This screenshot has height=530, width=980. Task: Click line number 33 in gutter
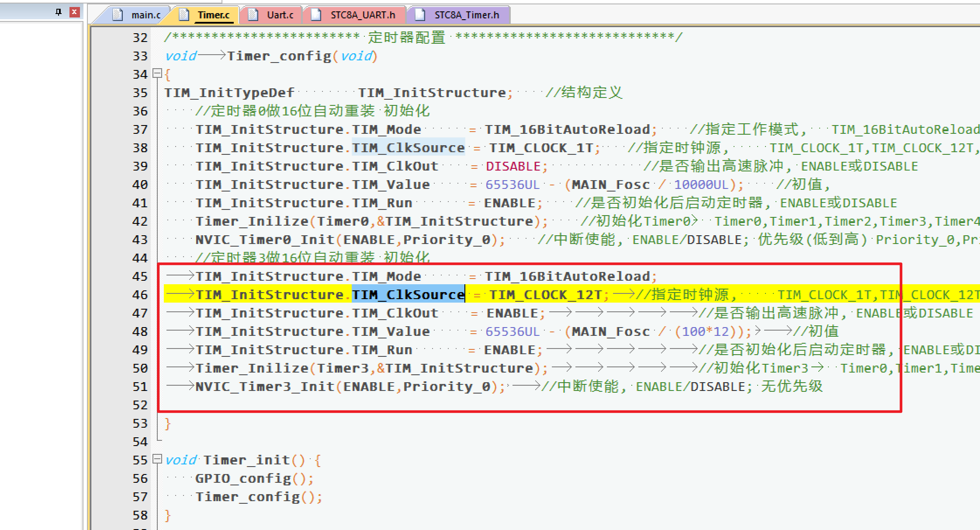[x=140, y=56]
